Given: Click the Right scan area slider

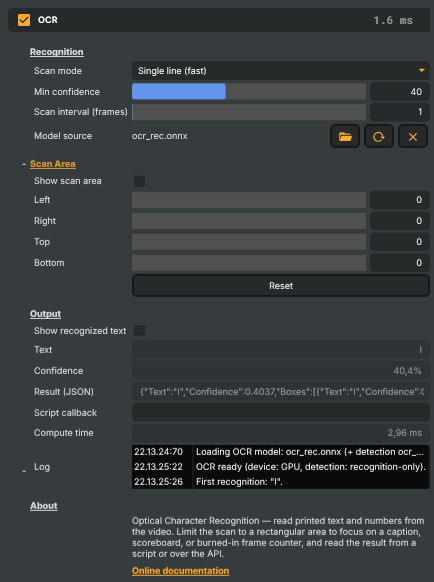Looking at the screenshot, I should [249, 221].
